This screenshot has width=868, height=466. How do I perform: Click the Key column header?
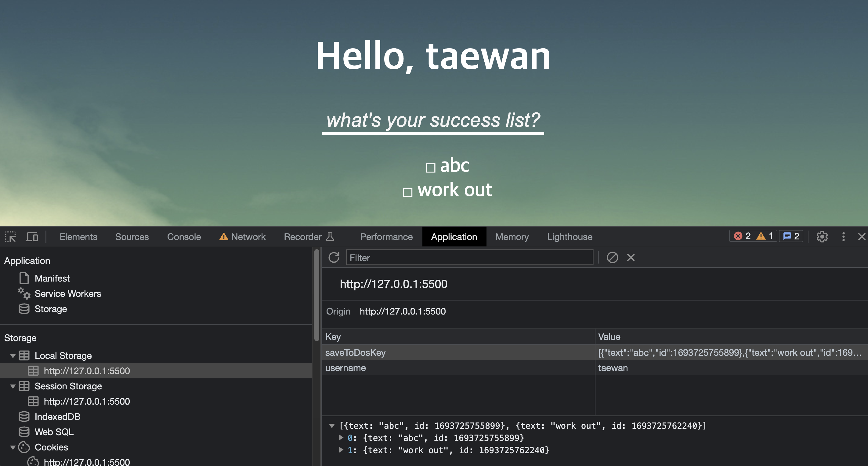[458, 337]
